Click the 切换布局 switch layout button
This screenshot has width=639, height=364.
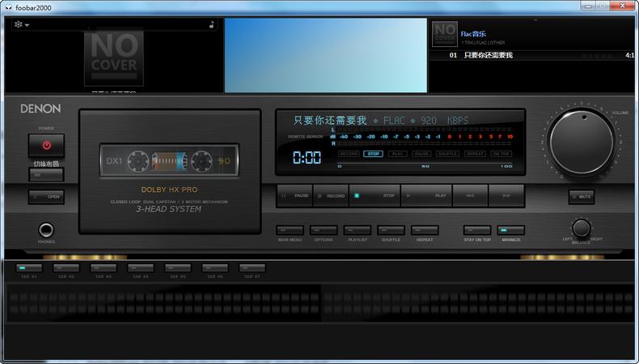(46, 175)
